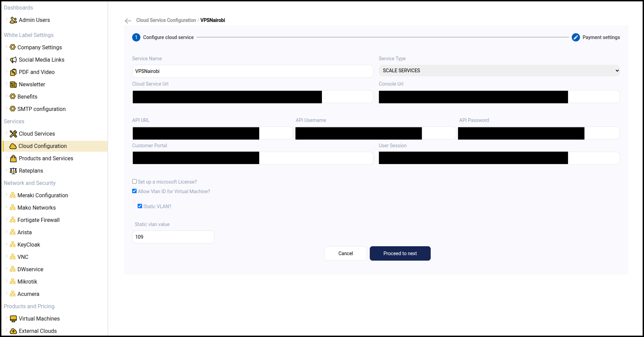Click the Meraki Configuration network icon
The image size is (644, 337).
point(13,195)
